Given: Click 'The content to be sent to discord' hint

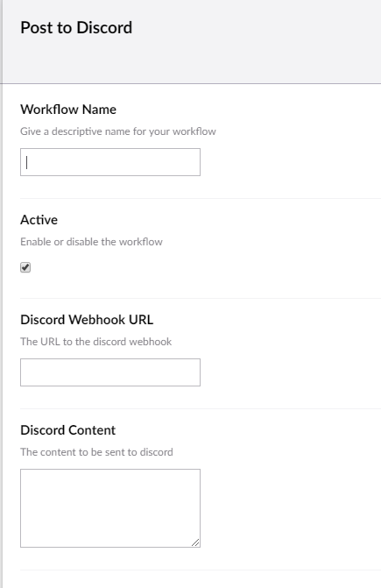Looking at the screenshot, I should coord(96,452).
